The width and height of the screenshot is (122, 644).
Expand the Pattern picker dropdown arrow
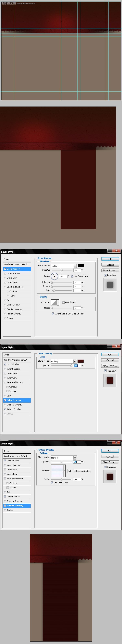click(x=64, y=471)
